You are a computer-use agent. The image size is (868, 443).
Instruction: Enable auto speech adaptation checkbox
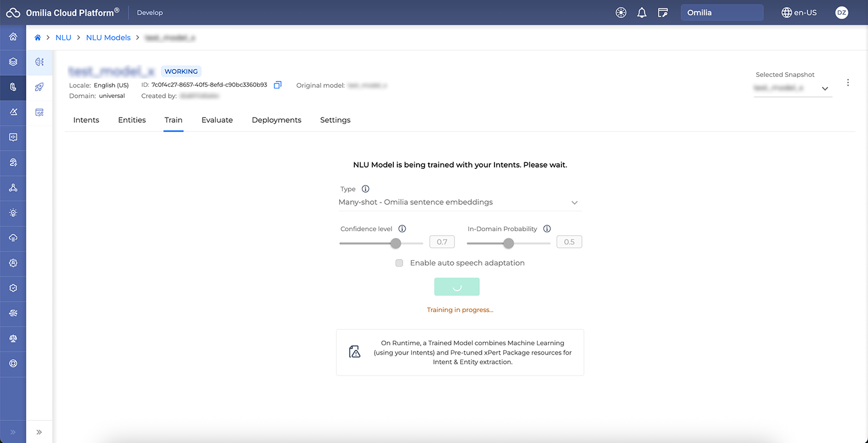click(x=399, y=263)
